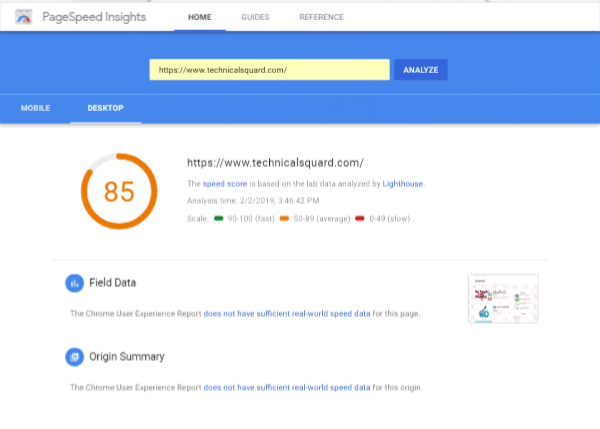Open the Field Data insufficient speed data link
This screenshot has height=429, width=600.
tap(287, 313)
